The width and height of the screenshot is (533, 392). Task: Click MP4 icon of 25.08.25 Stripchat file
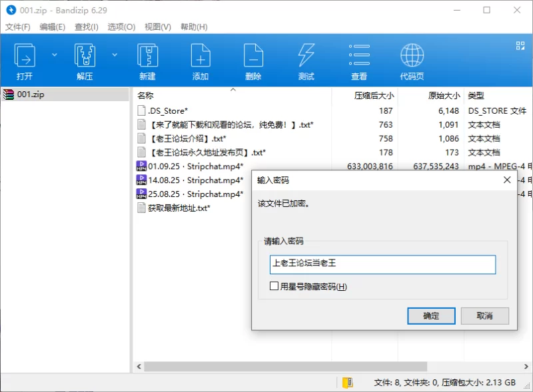(x=141, y=194)
